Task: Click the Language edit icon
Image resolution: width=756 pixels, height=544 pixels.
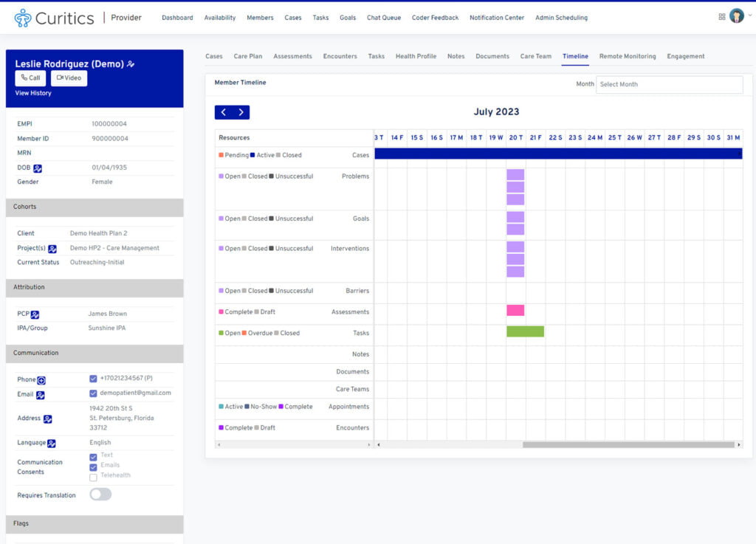Action: pyautogui.click(x=52, y=444)
